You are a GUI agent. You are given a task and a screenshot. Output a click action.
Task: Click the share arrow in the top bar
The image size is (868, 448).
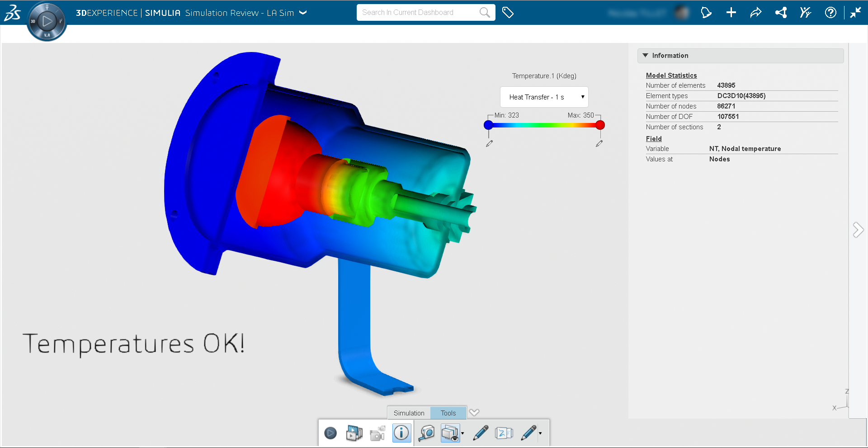pyautogui.click(x=755, y=13)
